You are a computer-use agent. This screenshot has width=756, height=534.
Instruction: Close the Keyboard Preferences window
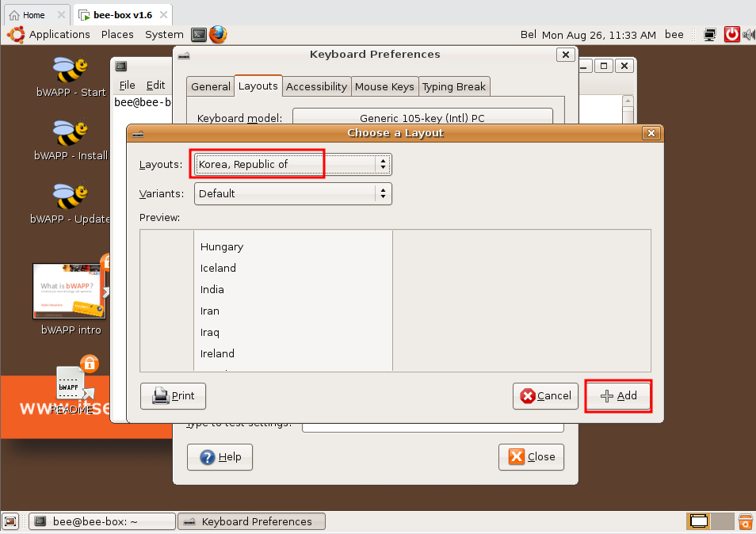[x=566, y=55]
